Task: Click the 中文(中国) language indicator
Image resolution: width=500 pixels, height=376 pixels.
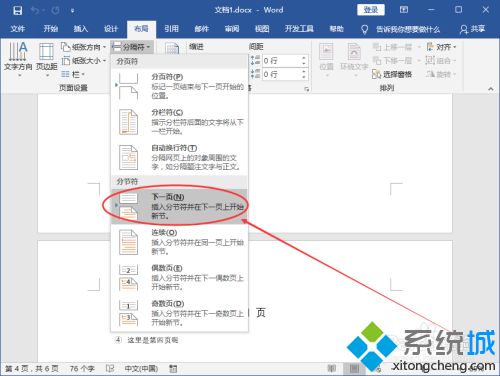Action: coord(141,369)
